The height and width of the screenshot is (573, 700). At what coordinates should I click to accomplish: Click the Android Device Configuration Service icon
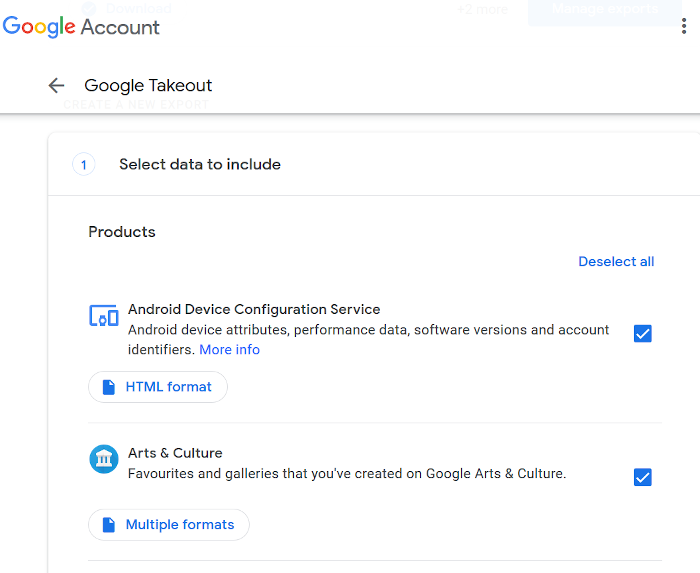(x=104, y=317)
